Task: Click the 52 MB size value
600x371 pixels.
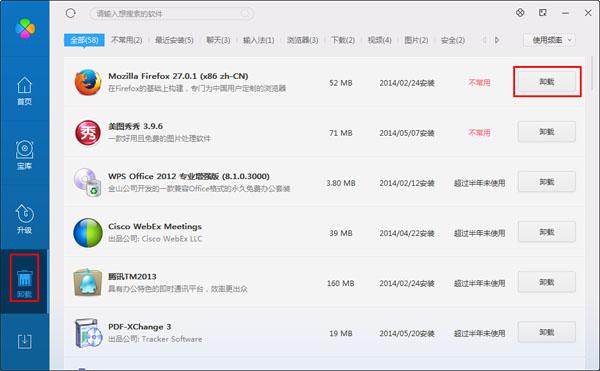Action: (x=341, y=83)
